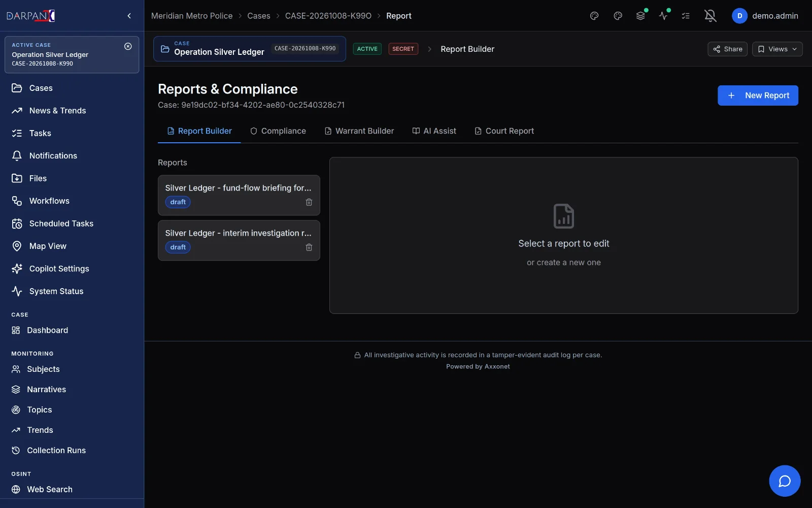Open Copilot Settings in sidebar
Image resolution: width=812 pixels, height=508 pixels.
[x=72, y=269]
